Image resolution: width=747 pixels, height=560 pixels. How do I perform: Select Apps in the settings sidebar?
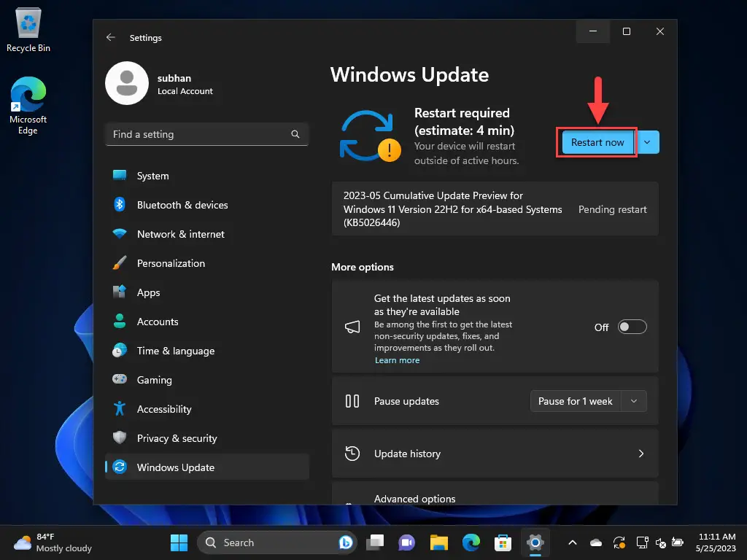206,292
